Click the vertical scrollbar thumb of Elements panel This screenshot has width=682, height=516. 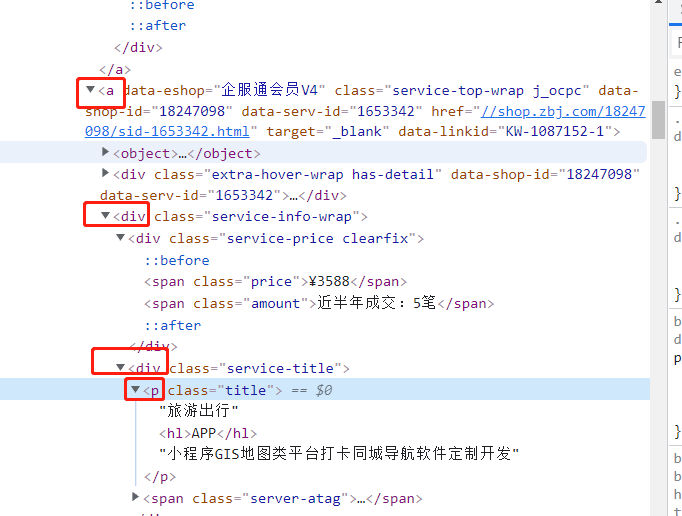pyautogui.click(x=659, y=120)
